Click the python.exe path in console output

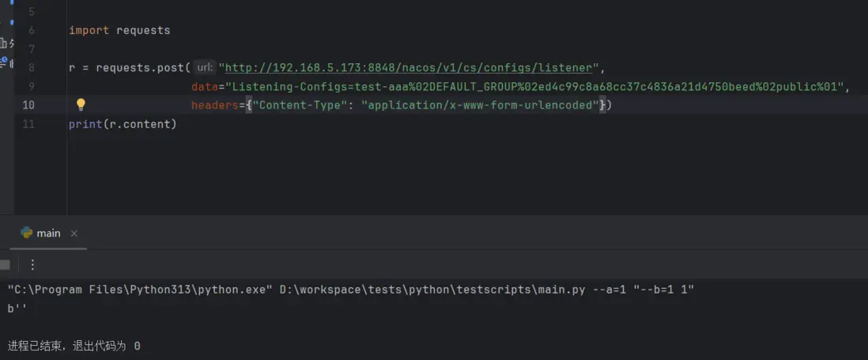140,290
